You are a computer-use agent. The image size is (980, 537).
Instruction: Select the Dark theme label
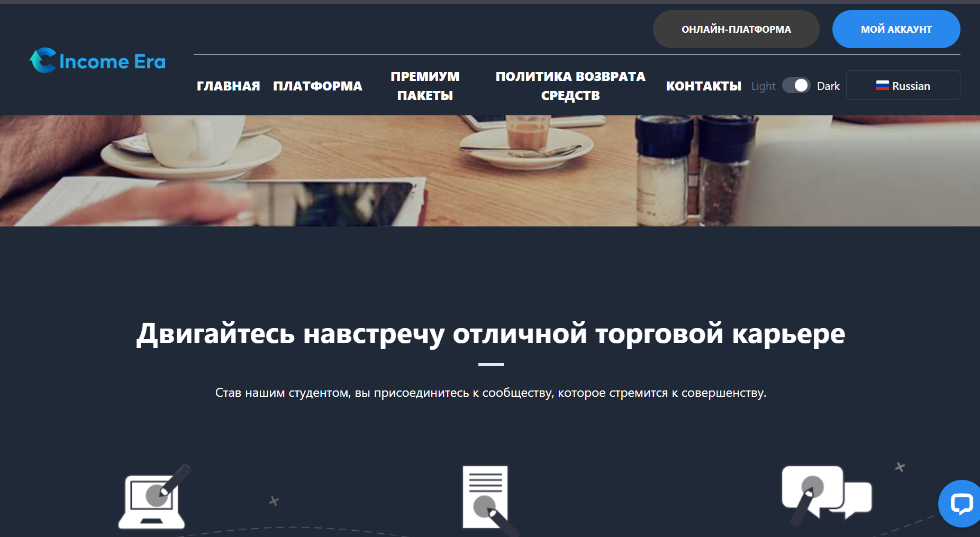click(828, 86)
